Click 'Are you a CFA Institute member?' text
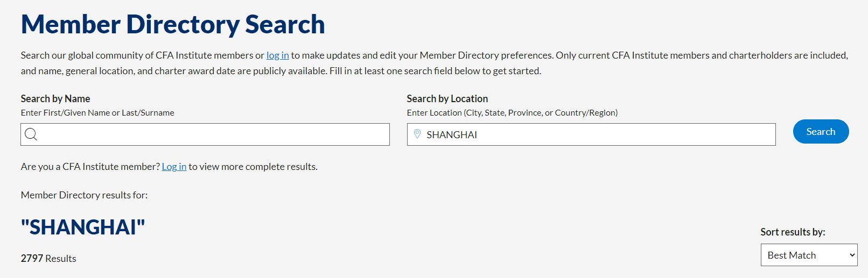Screen dimensions: 868x278 click(90, 167)
